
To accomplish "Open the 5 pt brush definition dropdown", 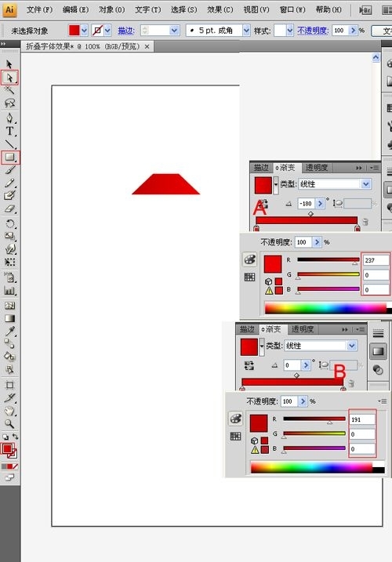I will point(246,31).
